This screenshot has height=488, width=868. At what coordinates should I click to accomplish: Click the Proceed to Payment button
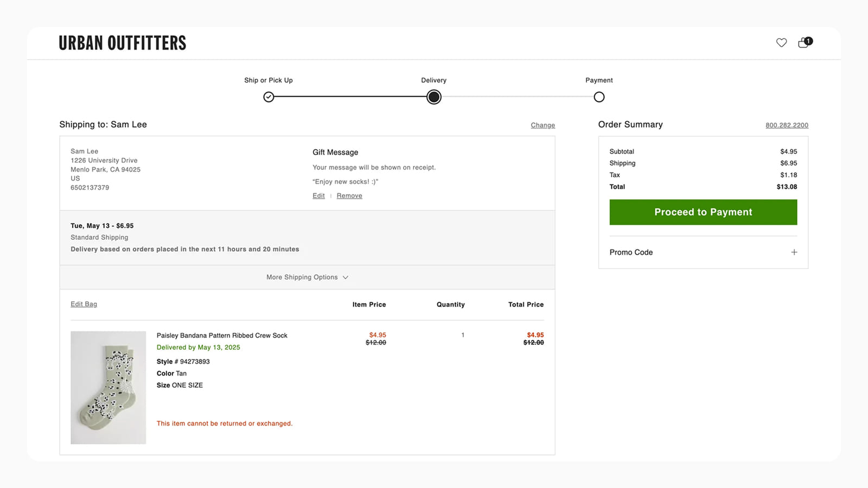703,212
